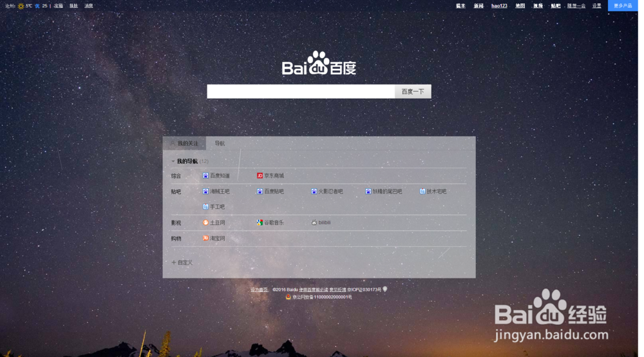
Task: Click the person icon on 我的关注 tab
Action: click(173, 143)
